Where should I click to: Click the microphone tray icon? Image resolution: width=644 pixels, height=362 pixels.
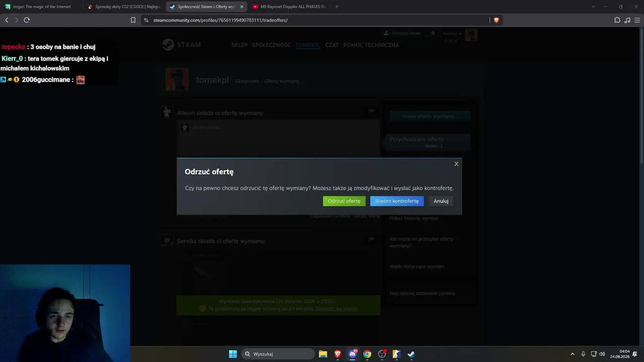[x=583, y=354]
